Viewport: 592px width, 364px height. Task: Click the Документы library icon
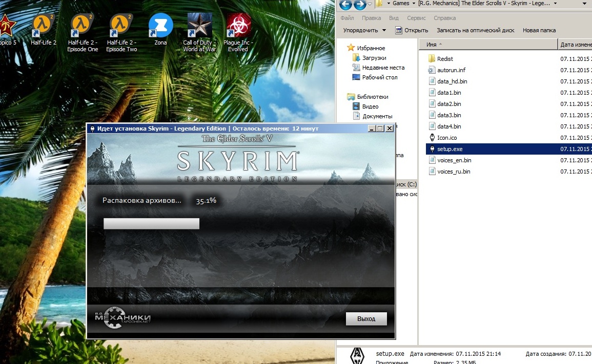point(356,116)
